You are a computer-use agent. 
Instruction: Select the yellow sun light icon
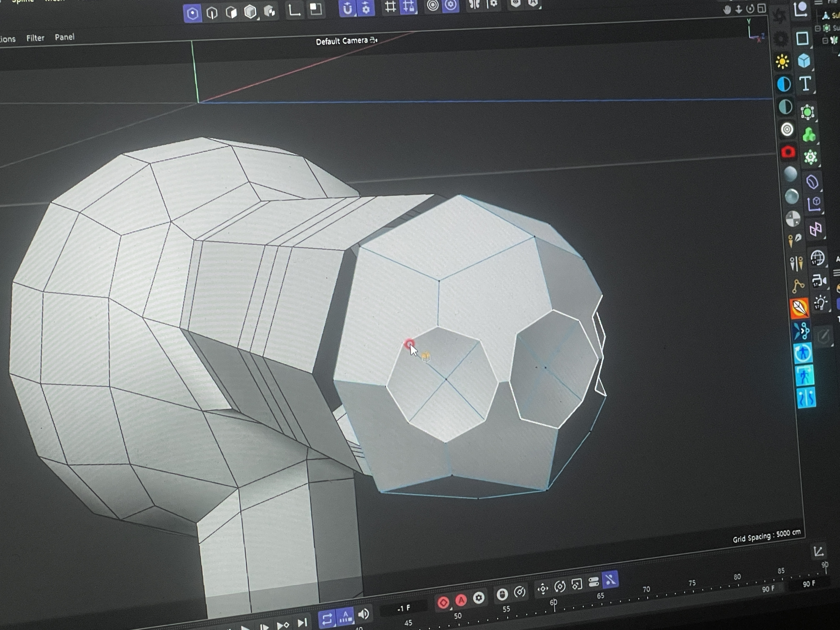click(782, 61)
